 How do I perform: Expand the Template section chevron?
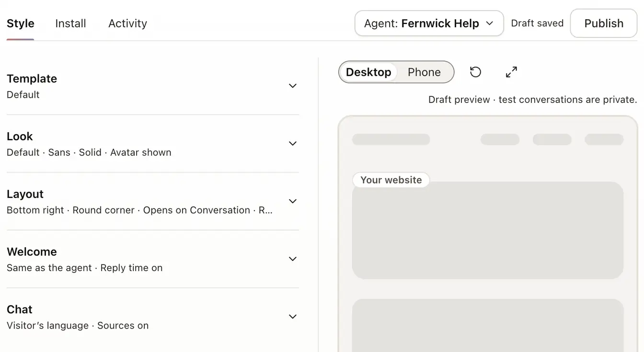click(293, 86)
